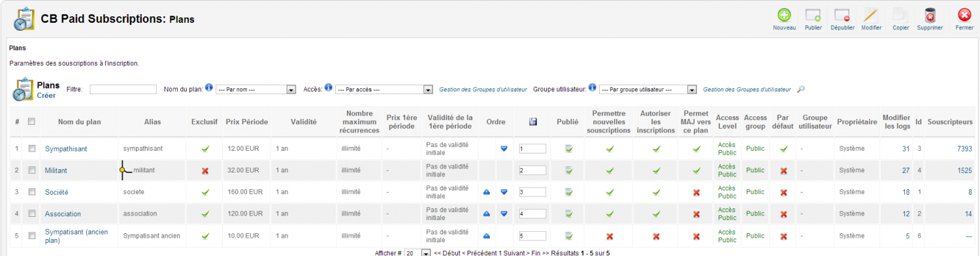This screenshot has width=980, height=256.
Task: Click the Publié icon for Sympathisant
Action: tap(569, 149)
